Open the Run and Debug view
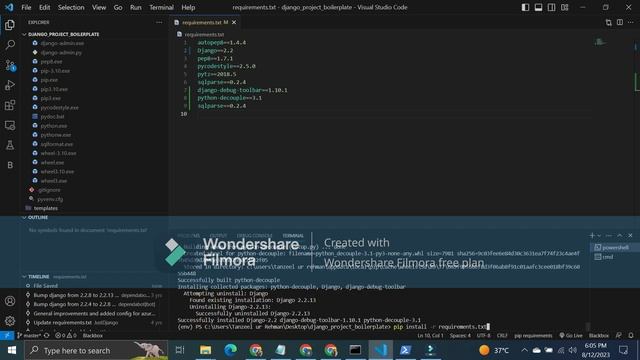This screenshot has height=360, width=640. (x=10, y=85)
